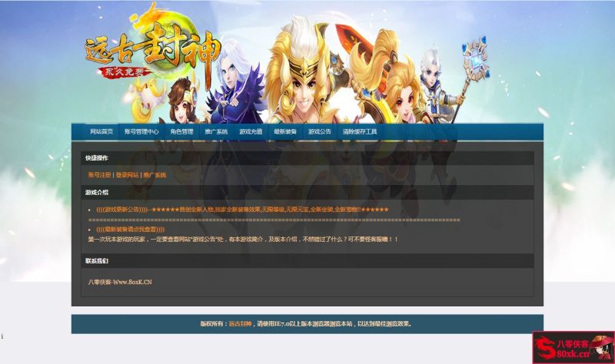
Task: Open the 网站首页 nav item
Action: click(x=101, y=131)
